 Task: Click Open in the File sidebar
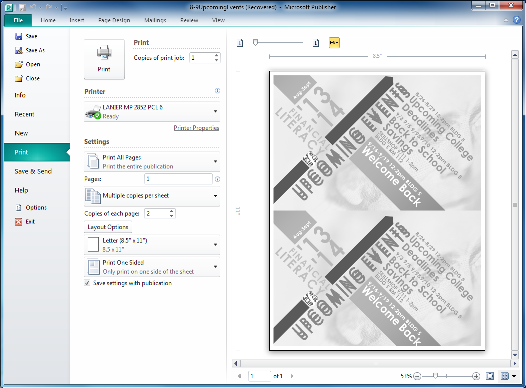[x=28, y=64]
